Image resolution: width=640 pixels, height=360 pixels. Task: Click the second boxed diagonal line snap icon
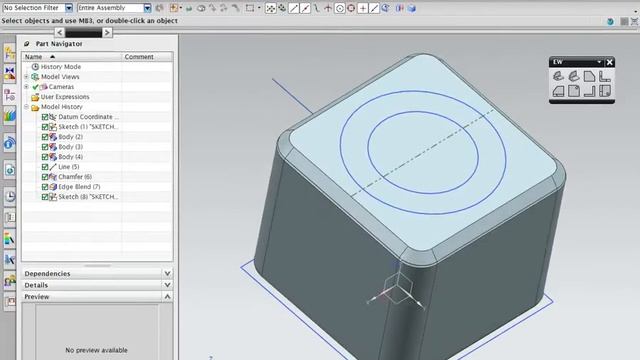[x=305, y=8]
